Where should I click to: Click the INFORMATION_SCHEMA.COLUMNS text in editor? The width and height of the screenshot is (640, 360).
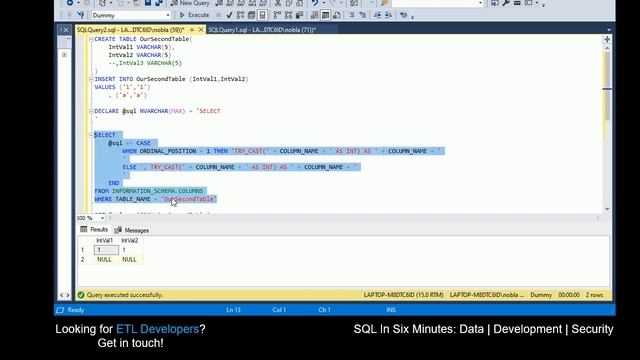coord(158,191)
